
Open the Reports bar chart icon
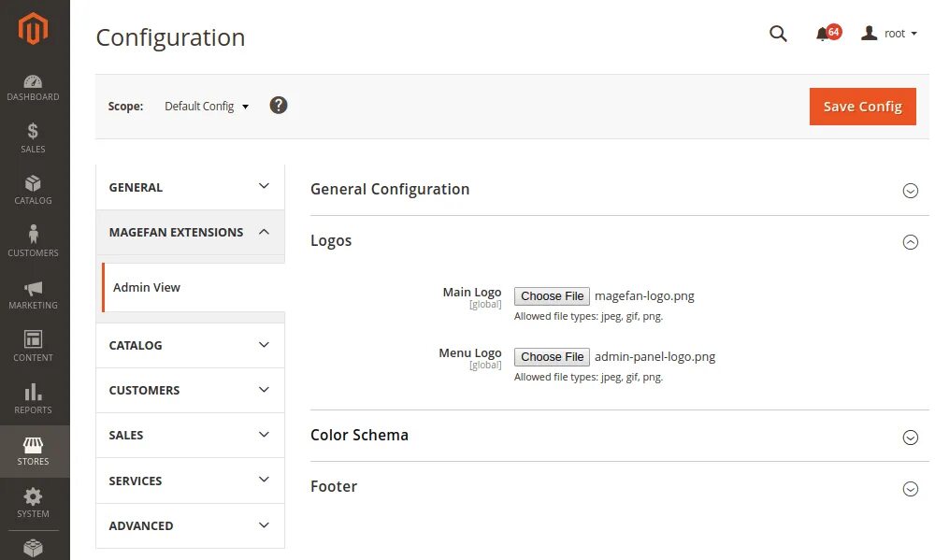[33, 393]
